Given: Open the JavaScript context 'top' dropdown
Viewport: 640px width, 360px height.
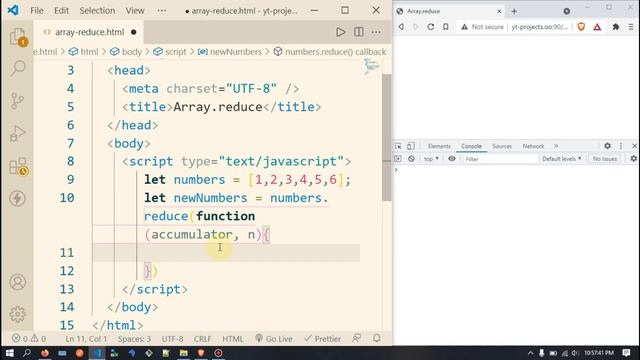Looking at the screenshot, I should click(x=431, y=159).
